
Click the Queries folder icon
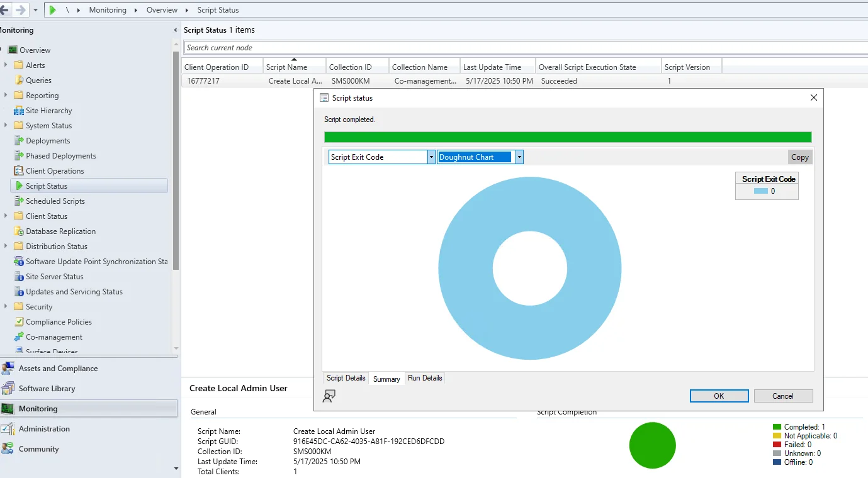click(x=19, y=81)
